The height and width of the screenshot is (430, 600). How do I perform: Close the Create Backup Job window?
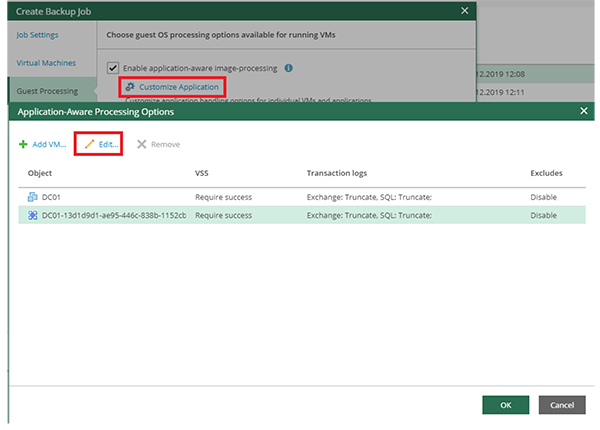click(x=464, y=10)
